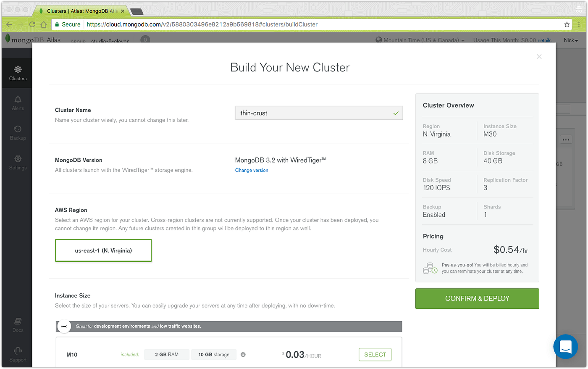Close the Build Your New Cluster dialog
The height and width of the screenshot is (369, 588).
click(x=539, y=57)
